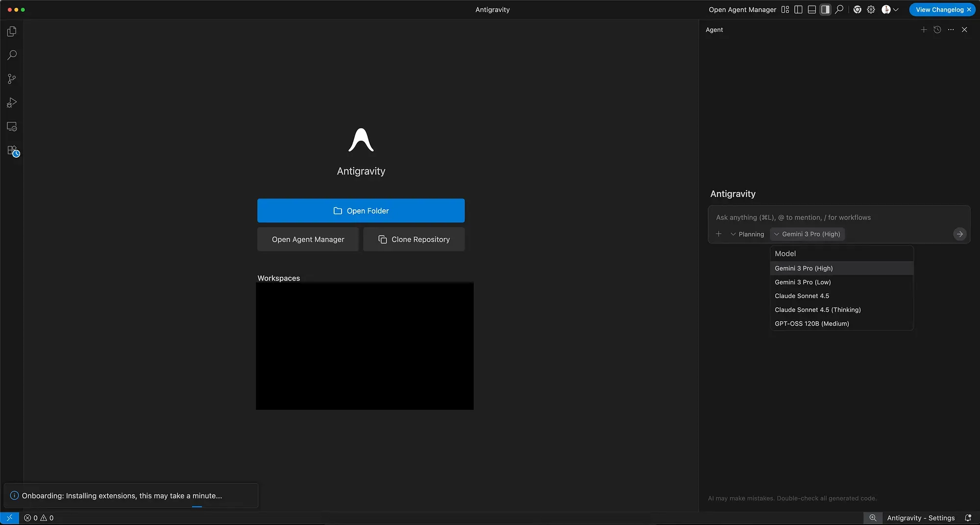
Task: Open settings gear in title bar
Action: [x=871, y=9]
